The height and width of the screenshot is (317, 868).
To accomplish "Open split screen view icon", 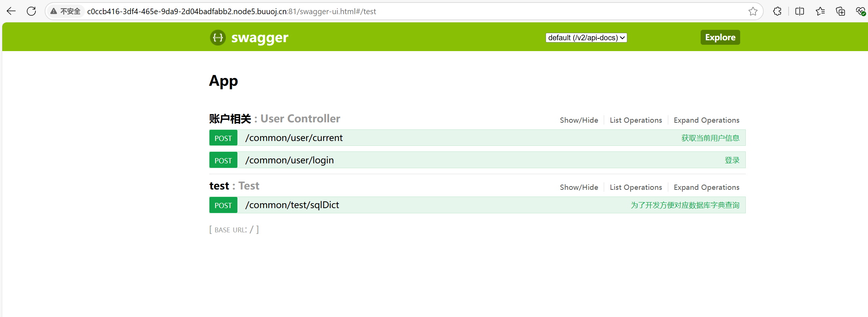I will pyautogui.click(x=799, y=11).
